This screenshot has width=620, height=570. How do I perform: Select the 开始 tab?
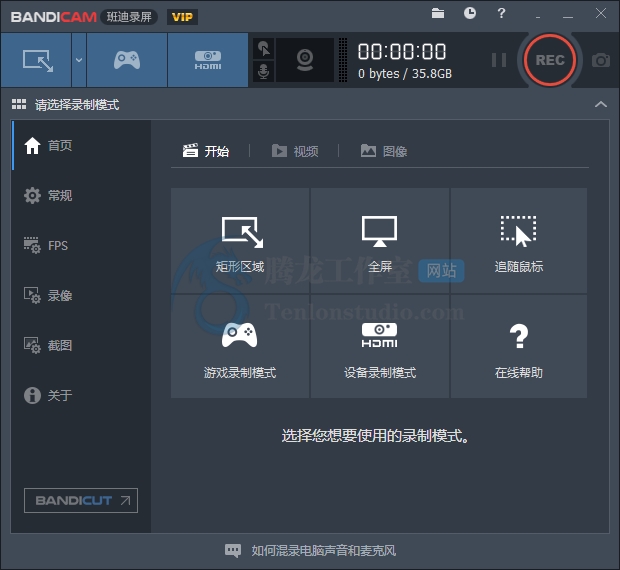[x=206, y=151]
